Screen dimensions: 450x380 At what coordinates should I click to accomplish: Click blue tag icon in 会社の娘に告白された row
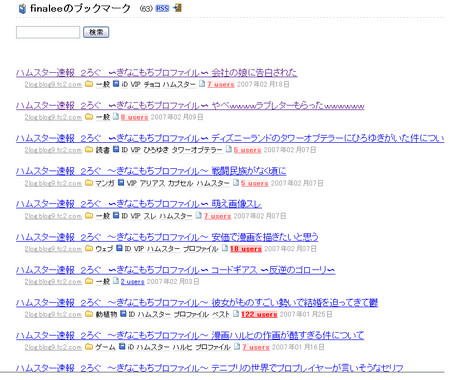(x=116, y=84)
